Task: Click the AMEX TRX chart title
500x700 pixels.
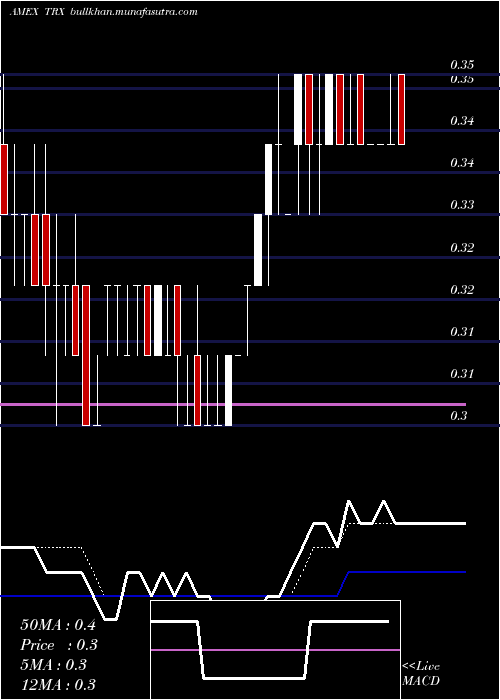Action: [x=38, y=12]
